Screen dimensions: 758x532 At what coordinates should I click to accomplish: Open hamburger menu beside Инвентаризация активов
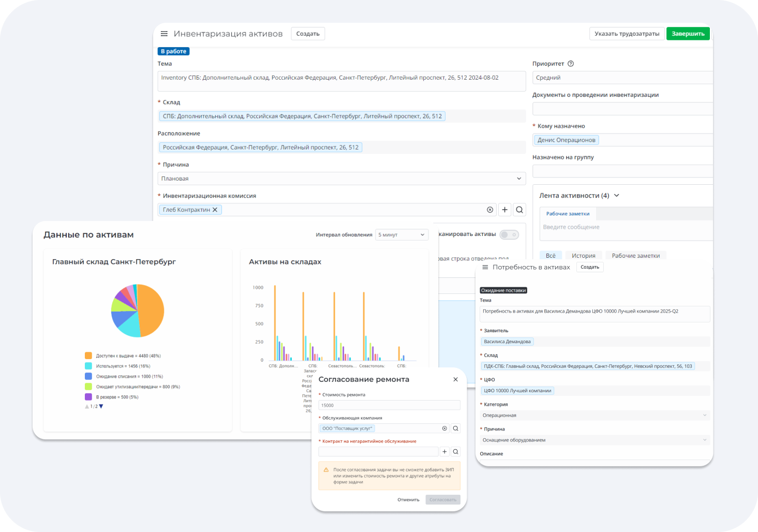click(164, 34)
